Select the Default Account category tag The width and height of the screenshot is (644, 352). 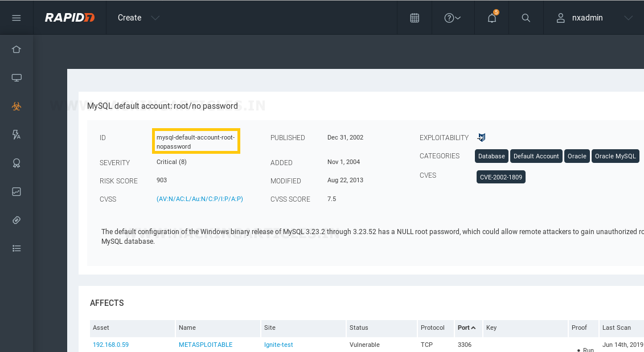536,156
